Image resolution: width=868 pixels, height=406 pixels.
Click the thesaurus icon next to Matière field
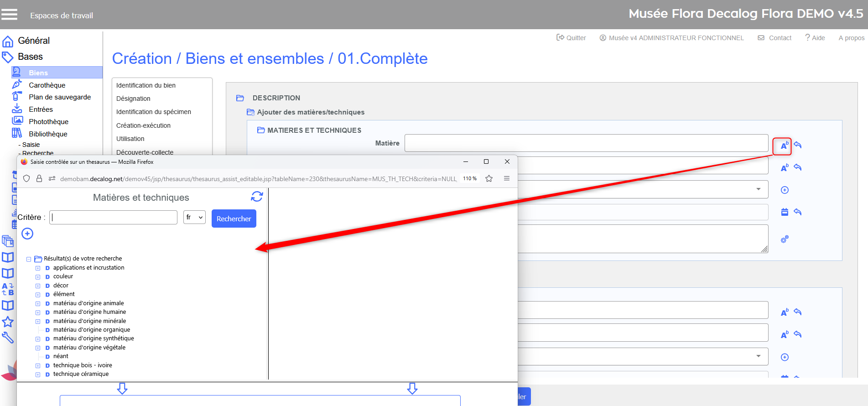pyautogui.click(x=784, y=146)
